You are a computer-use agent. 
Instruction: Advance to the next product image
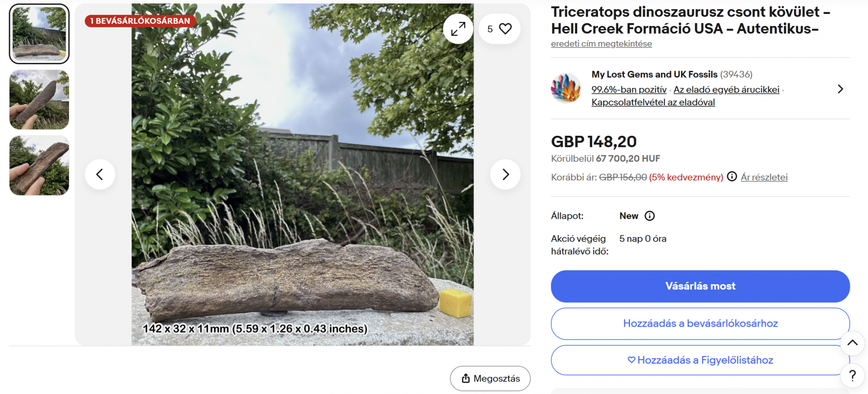[505, 174]
